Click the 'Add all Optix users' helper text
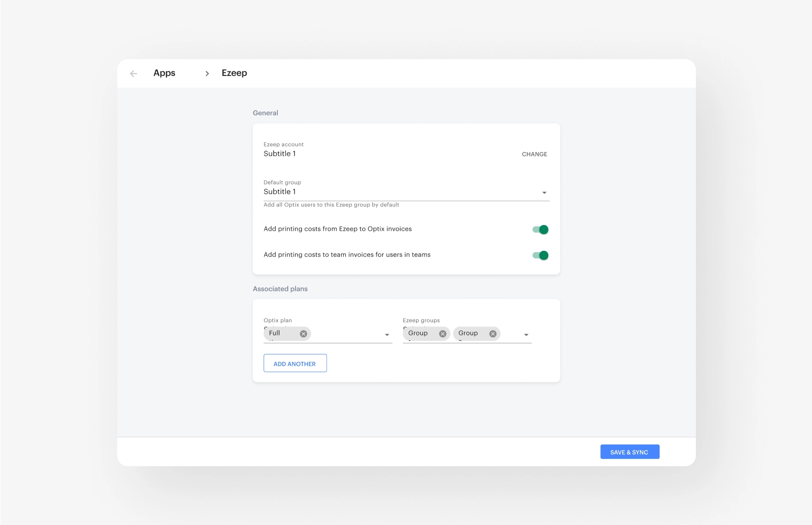The image size is (812, 525). [x=332, y=205]
